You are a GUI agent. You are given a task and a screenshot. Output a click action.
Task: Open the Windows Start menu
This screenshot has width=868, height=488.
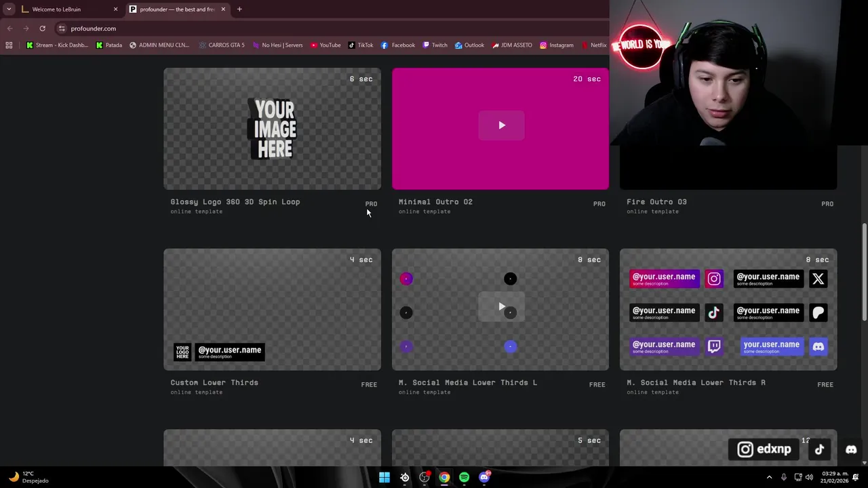(384, 477)
